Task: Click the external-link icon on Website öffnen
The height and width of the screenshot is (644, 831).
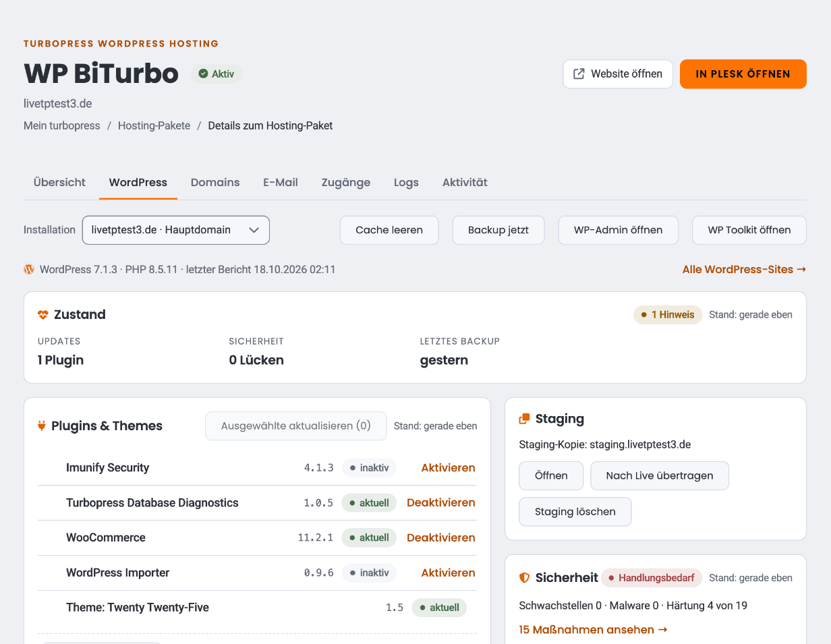Action: 579,74
